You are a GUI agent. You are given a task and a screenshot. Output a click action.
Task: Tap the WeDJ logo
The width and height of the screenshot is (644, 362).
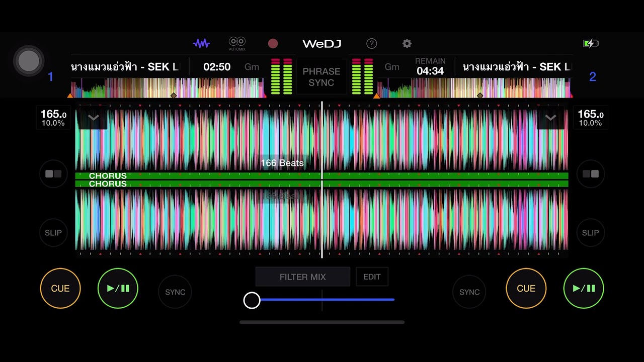pos(322,44)
